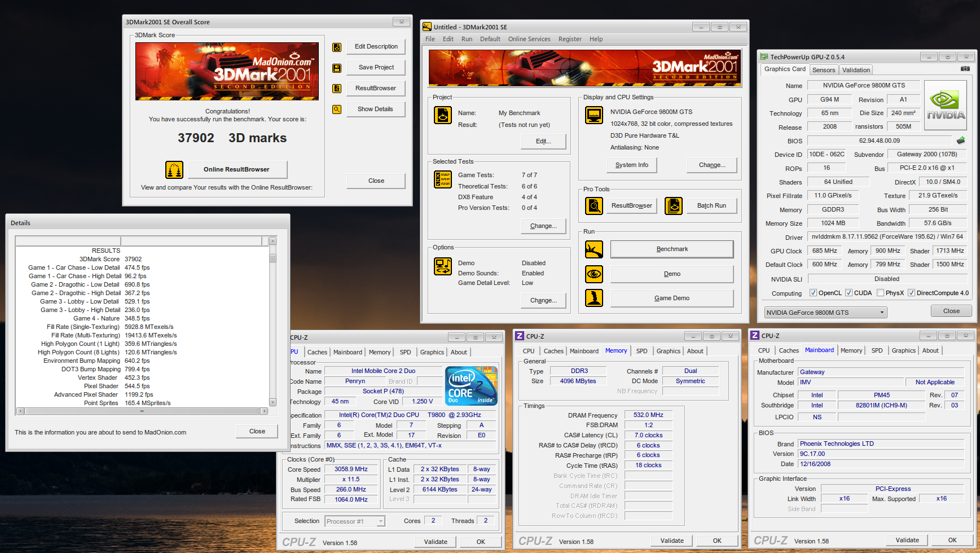This screenshot has height=553, width=980.
Task: Switch to the Validation tab in GPU-Z
Action: [x=856, y=70]
